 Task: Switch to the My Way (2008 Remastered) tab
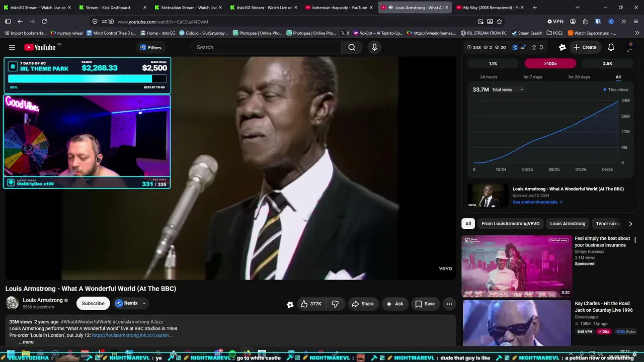pyautogui.click(x=490, y=8)
